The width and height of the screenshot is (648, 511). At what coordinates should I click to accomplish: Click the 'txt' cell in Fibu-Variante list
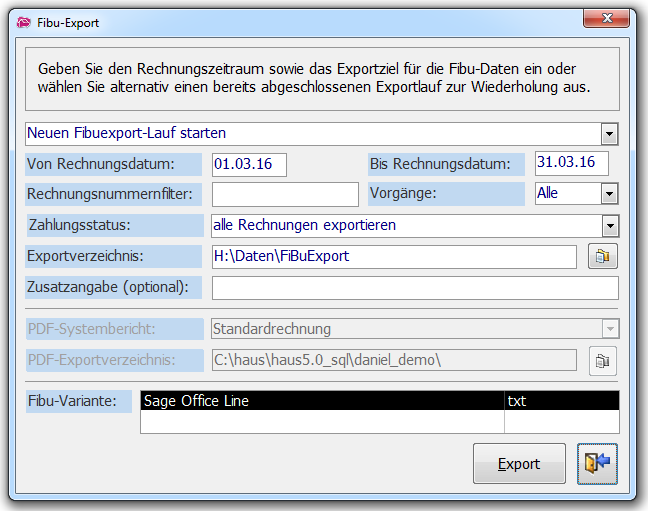[561, 401]
